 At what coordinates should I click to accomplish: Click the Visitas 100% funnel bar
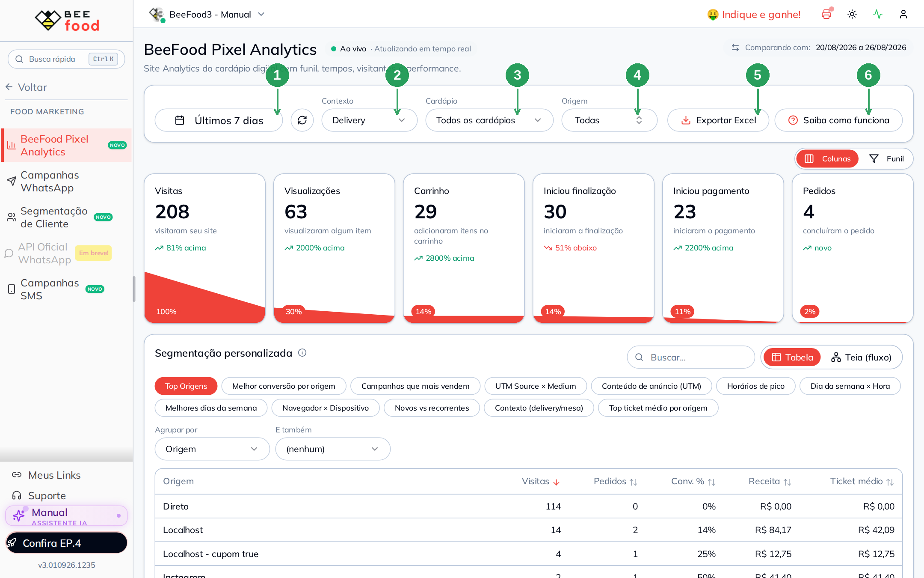(204, 300)
